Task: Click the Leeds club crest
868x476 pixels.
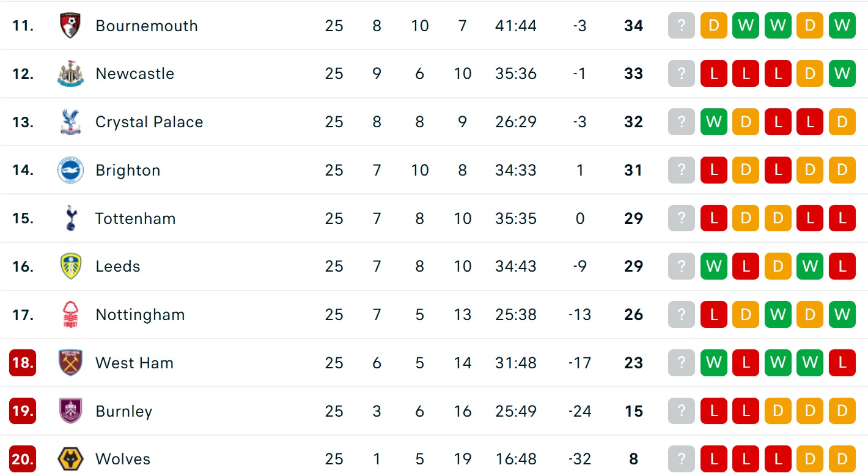Action: (70, 267)
